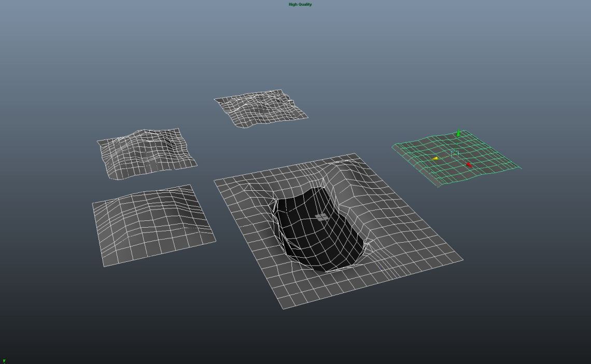The image size is (591, 364).
Task: Click the nearest bottom corner of the large terrain
Action: click(283, 308)
